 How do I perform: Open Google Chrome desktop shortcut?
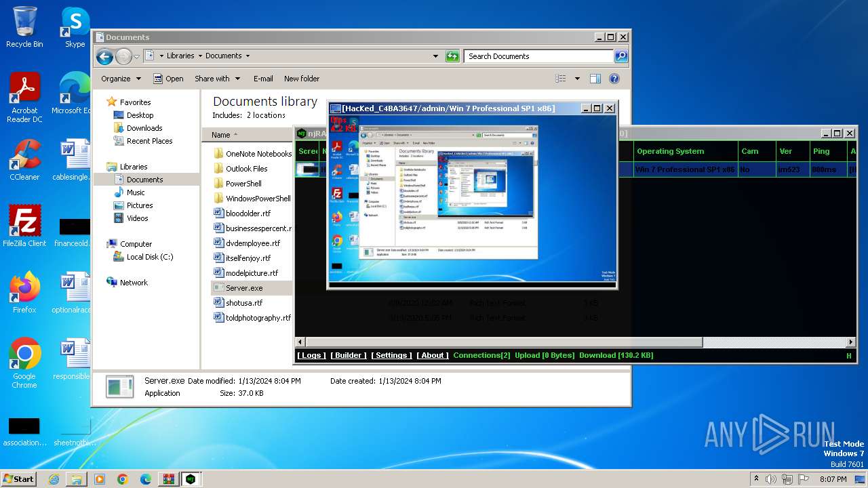24,363
